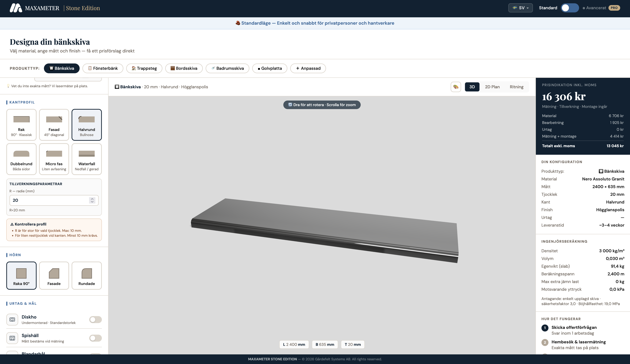Viewport: 630px width, 364px height.
Task: Switch to 3D view
Action: [x=472, y=87]
